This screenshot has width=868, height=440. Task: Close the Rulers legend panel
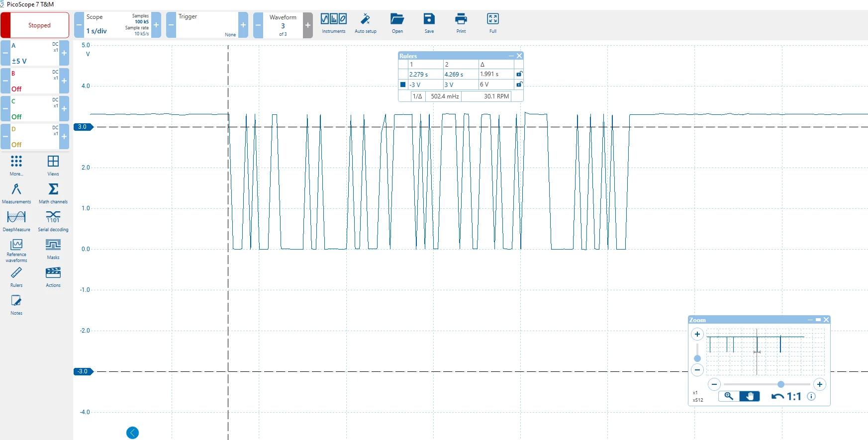519,56
